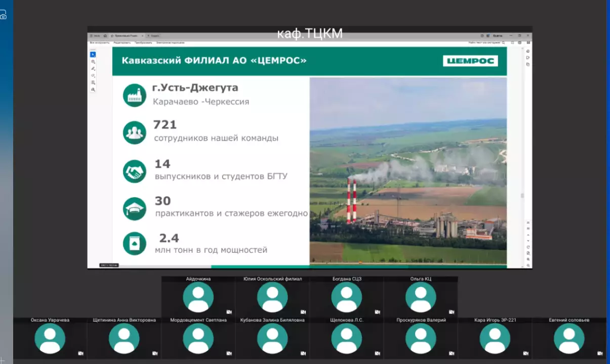Click the print icon in Acrobat toolbar
The image size is (610, 364).
[x=520, y=43]
